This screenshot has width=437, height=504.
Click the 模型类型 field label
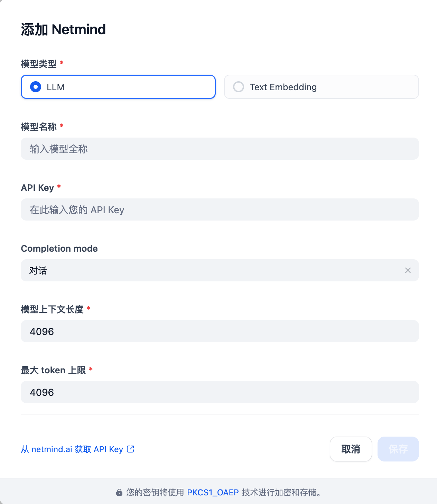[x=39, y=64]
